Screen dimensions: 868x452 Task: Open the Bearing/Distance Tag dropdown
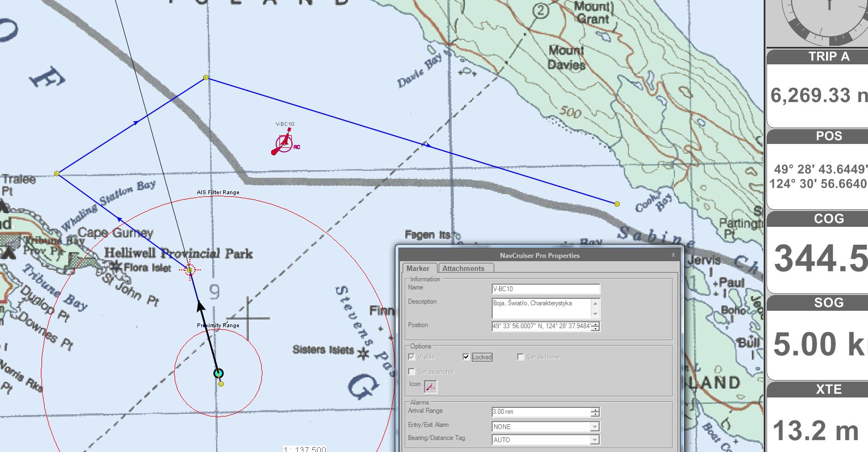[595, 440]
